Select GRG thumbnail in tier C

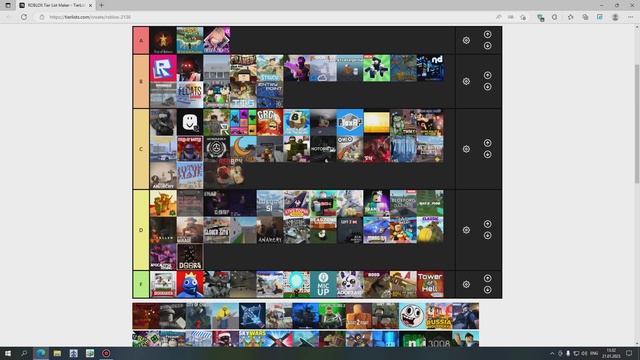[270, 122]
